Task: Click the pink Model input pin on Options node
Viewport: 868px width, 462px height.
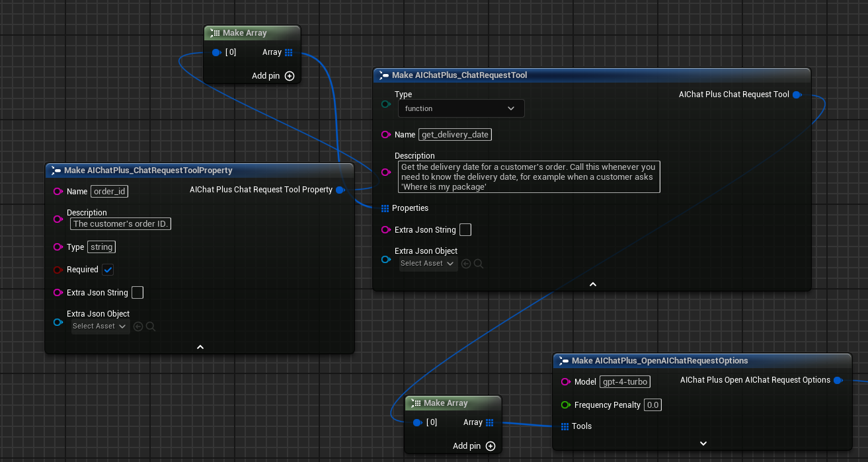Action: (566, 382)
